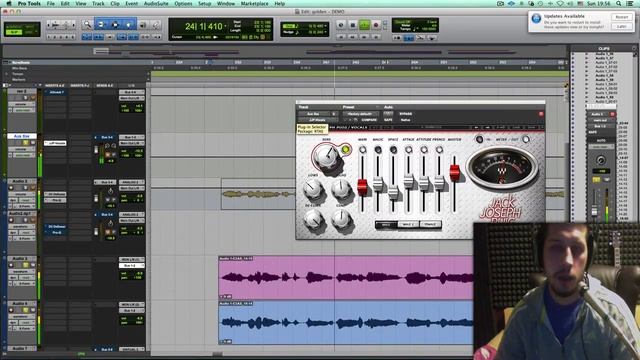Open the Setup menu
Viewport: 640px width, 360px height.
(x=204, y=3)
